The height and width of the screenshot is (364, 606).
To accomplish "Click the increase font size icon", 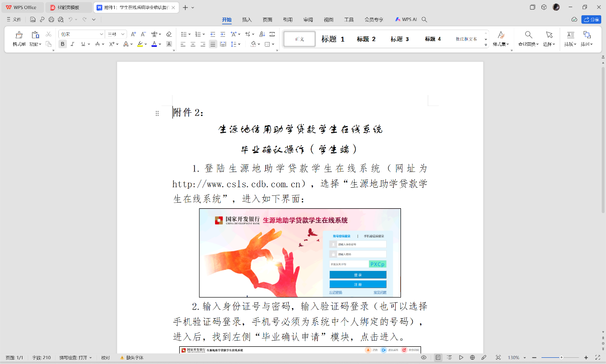I will [x=133, y=34].
